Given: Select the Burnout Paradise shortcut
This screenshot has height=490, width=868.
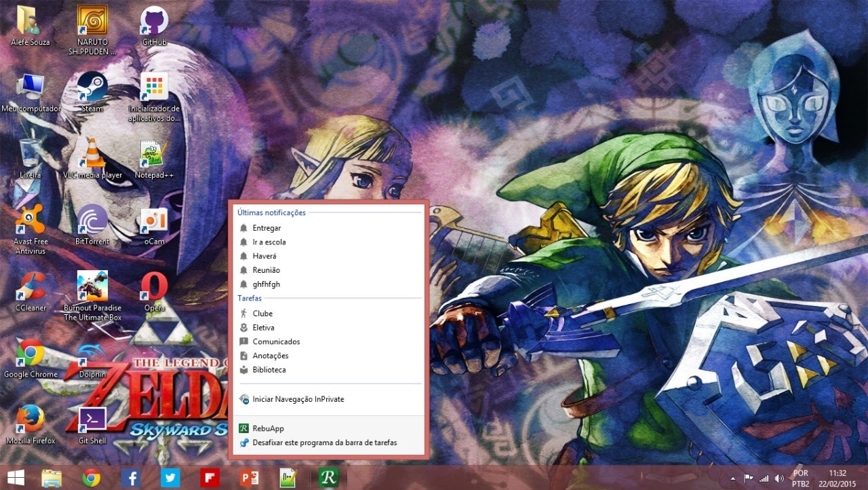Looking at the screenshot, I should point(92,297).
